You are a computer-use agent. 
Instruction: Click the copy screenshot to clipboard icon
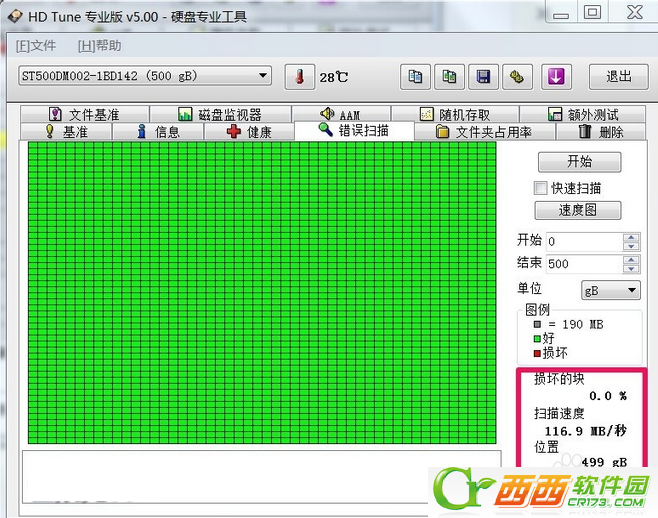pos(449,77)
